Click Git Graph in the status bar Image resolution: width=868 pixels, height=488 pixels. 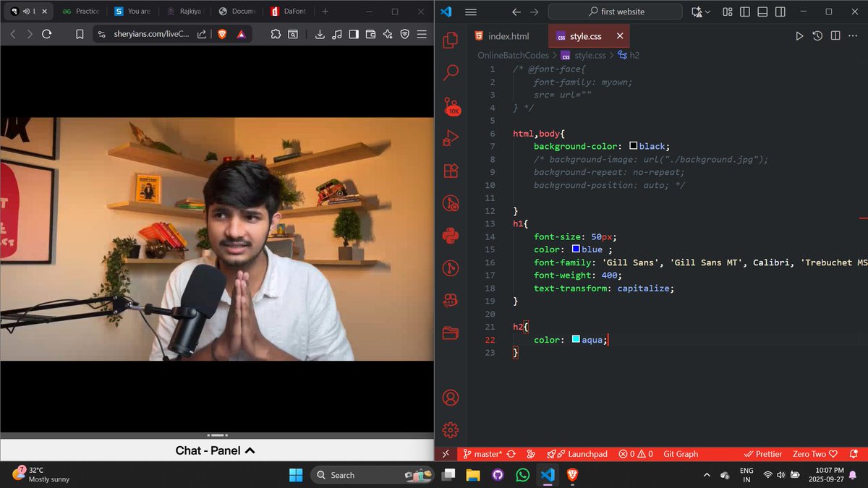tap(680, 454)
